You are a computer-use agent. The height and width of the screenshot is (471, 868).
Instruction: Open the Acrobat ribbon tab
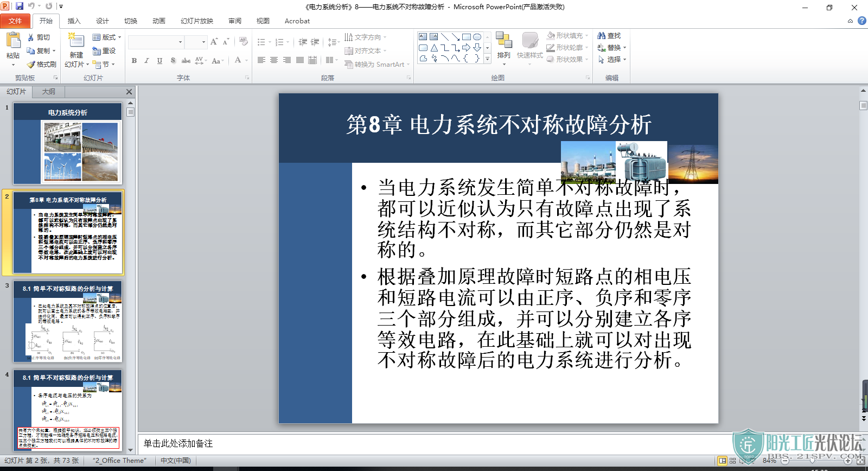coord(297,21)
